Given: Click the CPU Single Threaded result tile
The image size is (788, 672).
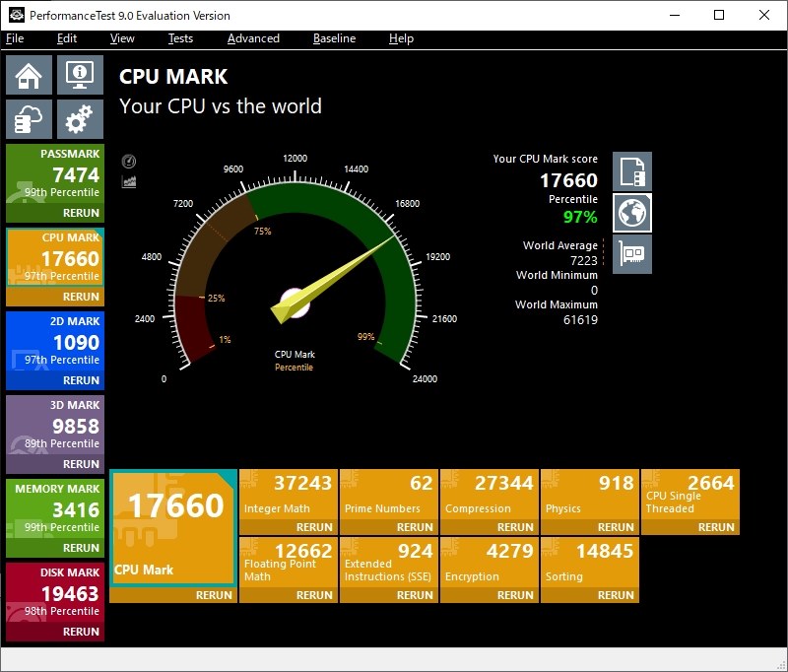Looking at the screenshot, I should coord(689,493).
